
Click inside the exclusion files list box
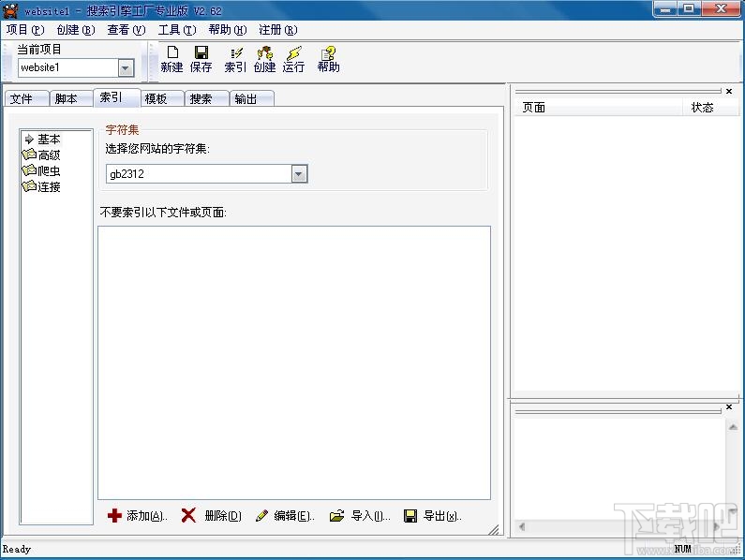[294, 363]
